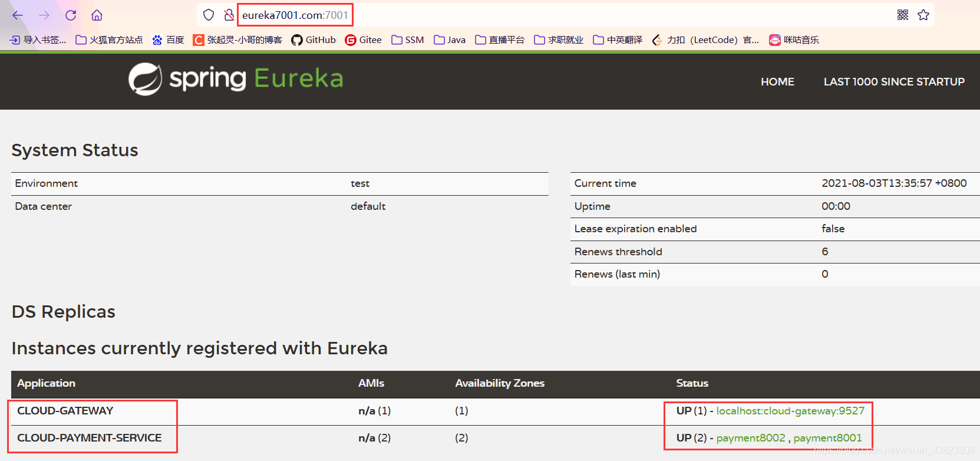The image size is (980, 461).
Task: Open the localhost:cloud-gateway:9527 instance link
Action: click(790, 411)
